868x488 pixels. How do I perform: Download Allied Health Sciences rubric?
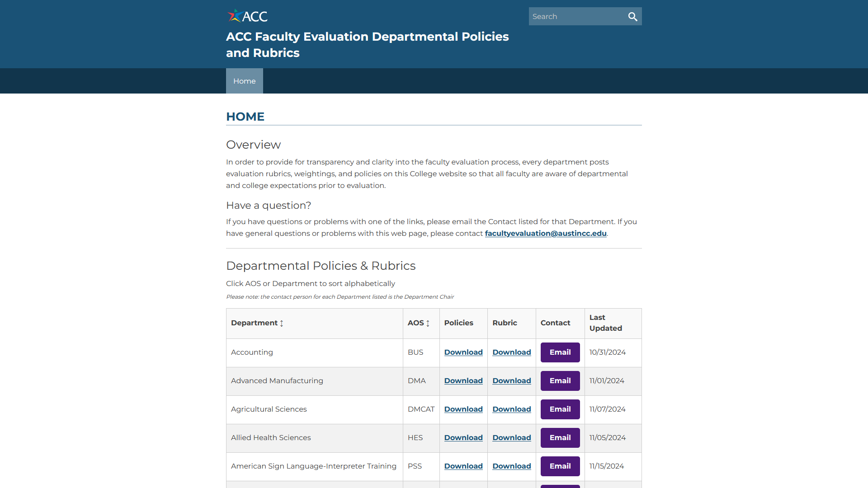512,438
